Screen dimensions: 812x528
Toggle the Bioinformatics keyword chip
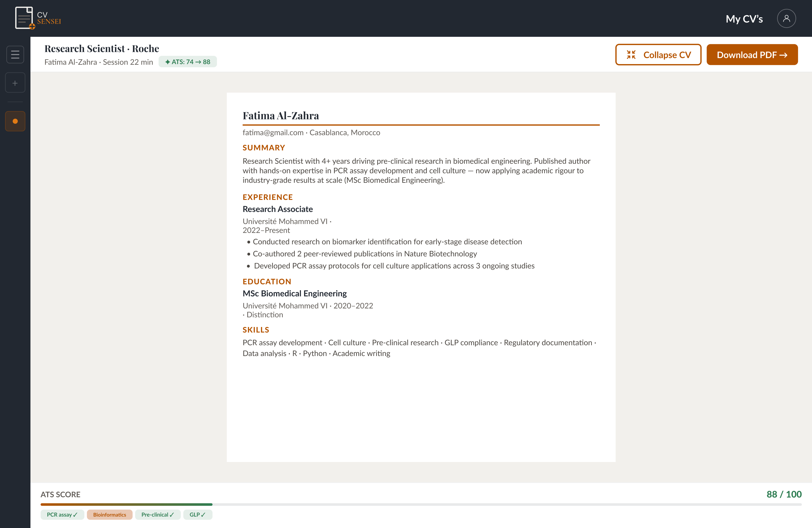110,515
